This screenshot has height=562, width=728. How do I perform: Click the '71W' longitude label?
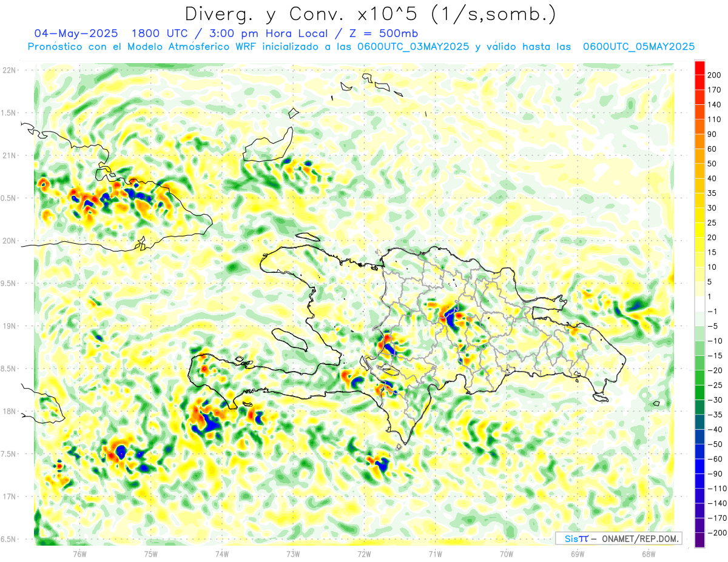click(435, 553)
